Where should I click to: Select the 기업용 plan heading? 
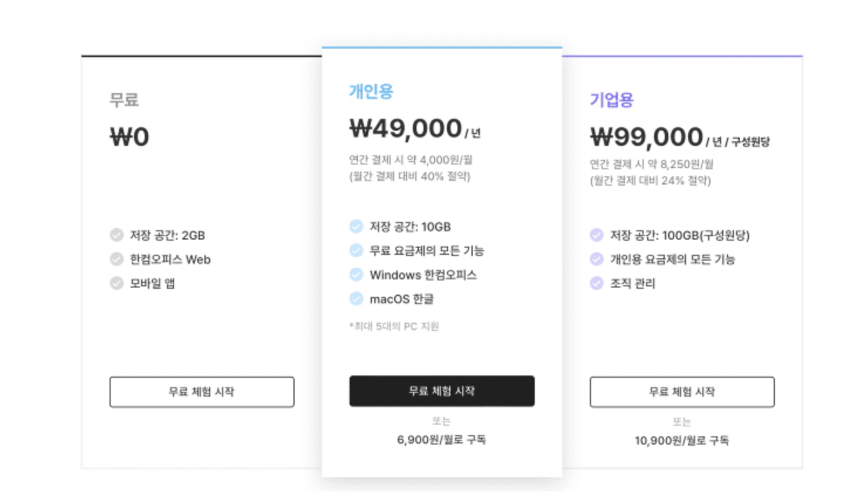point(611,100)
